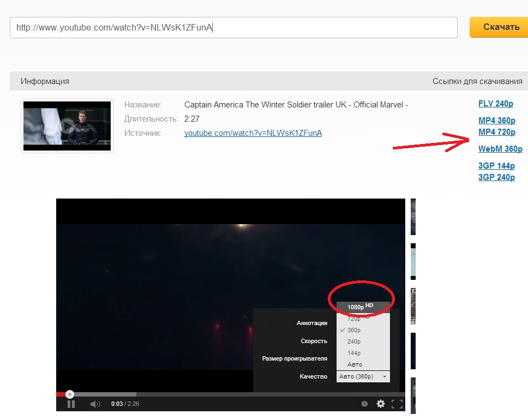The width and height of the screenshot is (528, 420).
Task: Set quality to Авто
Action: point(354,364)
